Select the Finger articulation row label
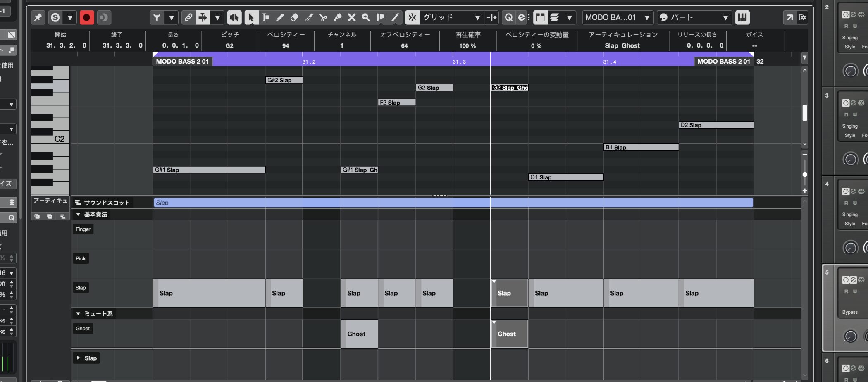The width and height of the screenshot is (868, 382). click(83, 229)
